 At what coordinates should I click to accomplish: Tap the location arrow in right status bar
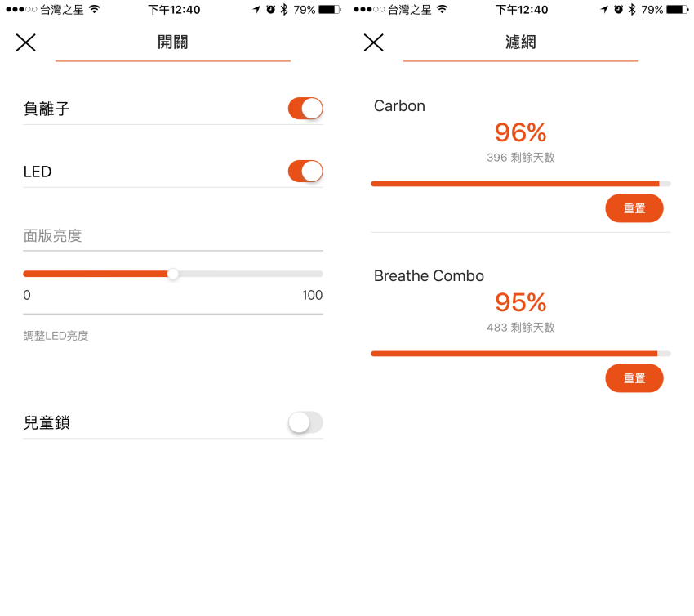tap(604, 9)
